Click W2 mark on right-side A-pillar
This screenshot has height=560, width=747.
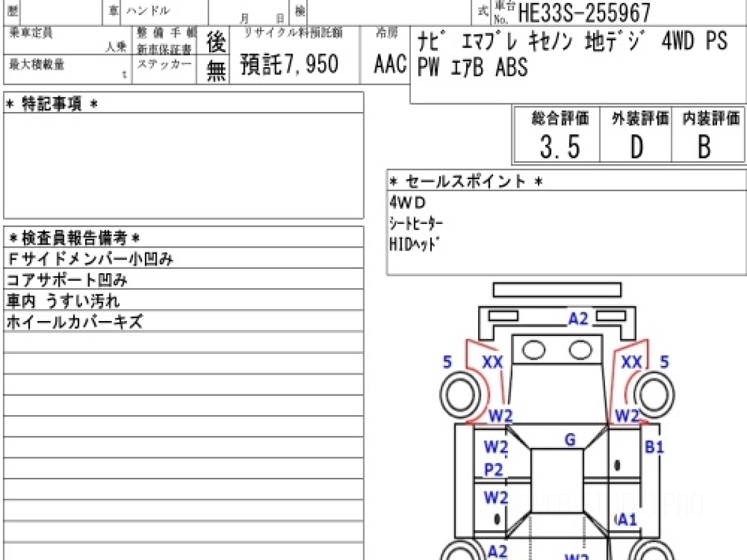click(627, 416)
